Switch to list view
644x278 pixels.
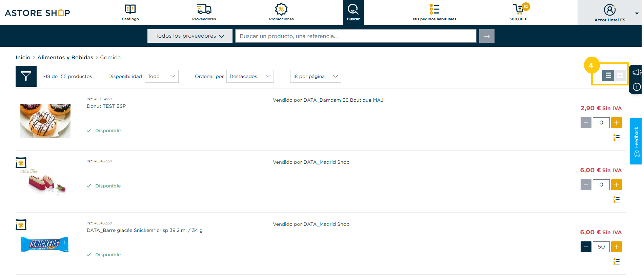click(x=608, y=75)
